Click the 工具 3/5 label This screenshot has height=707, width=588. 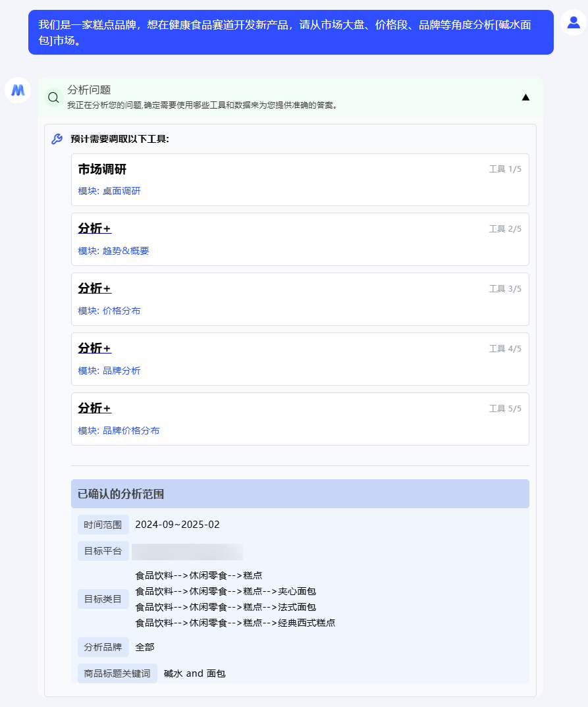coord(505,289)
